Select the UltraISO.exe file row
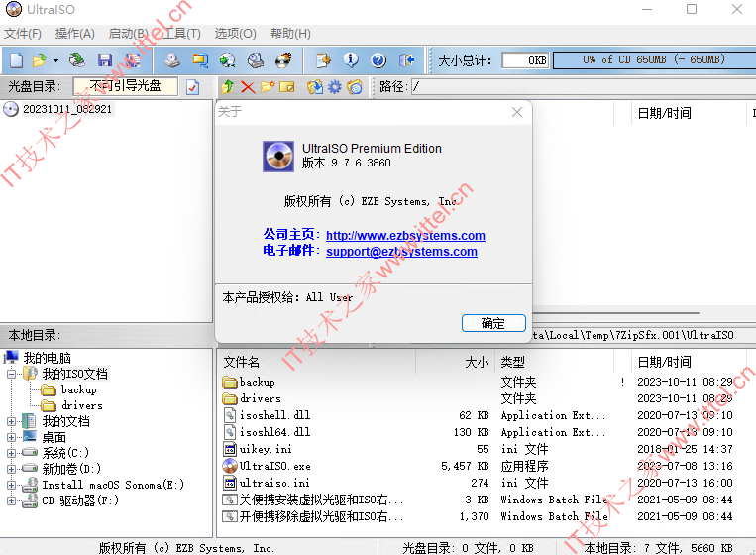 click(x=478, y=466)
